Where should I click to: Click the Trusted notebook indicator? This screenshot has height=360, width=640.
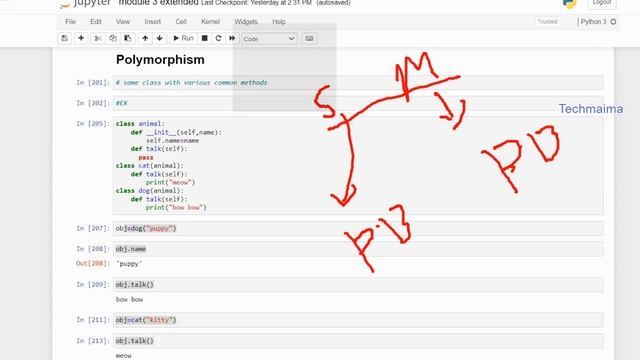(547, 22)
